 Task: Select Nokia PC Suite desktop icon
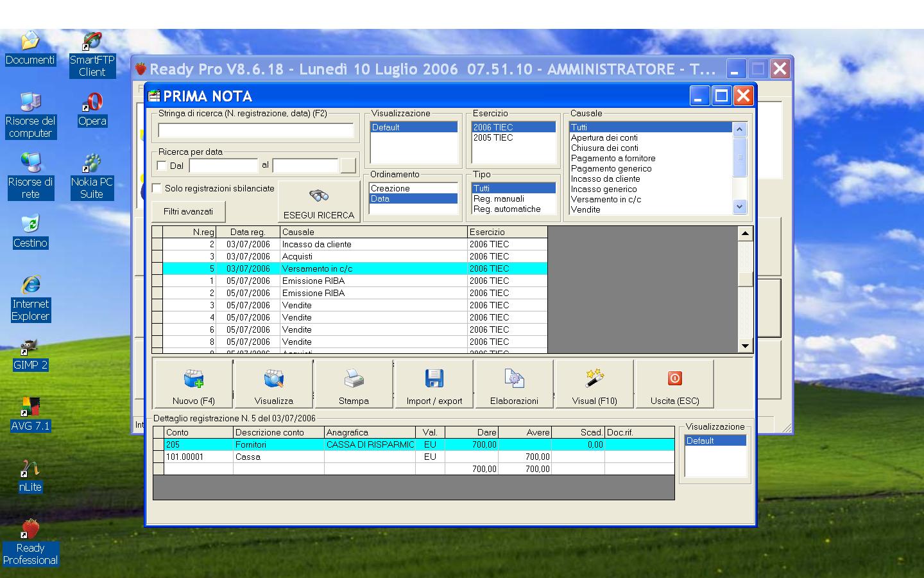point(92,177)
